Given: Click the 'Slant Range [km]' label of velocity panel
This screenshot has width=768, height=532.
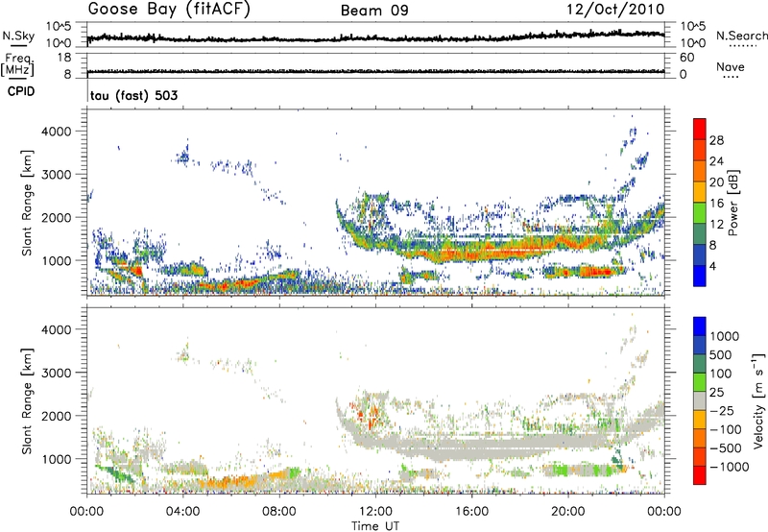Looking at the screenshot, I should pyautogui.click(x=27, y=400).
